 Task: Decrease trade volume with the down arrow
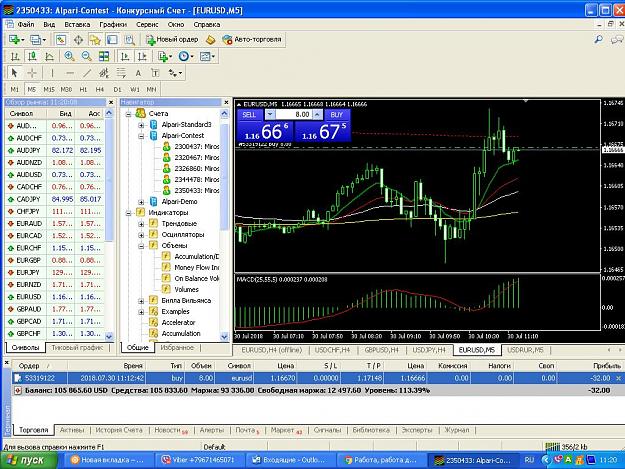click(x=270, y=115)
